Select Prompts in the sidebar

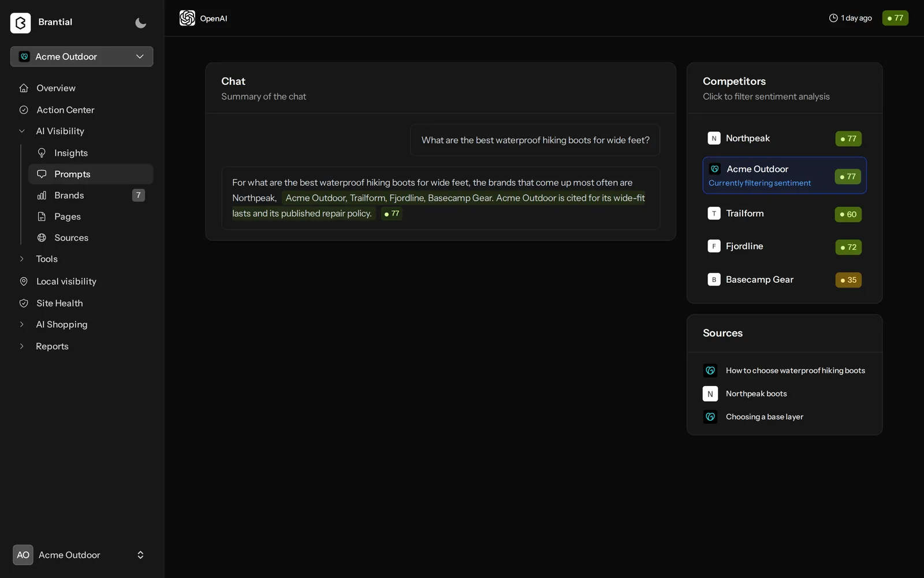click(x=91, y=174)
